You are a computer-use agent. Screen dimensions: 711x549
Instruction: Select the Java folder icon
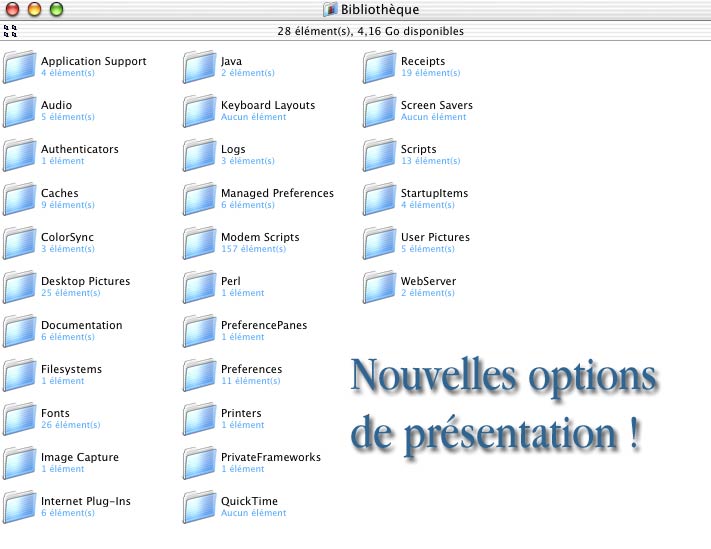(x=200, y=67)
